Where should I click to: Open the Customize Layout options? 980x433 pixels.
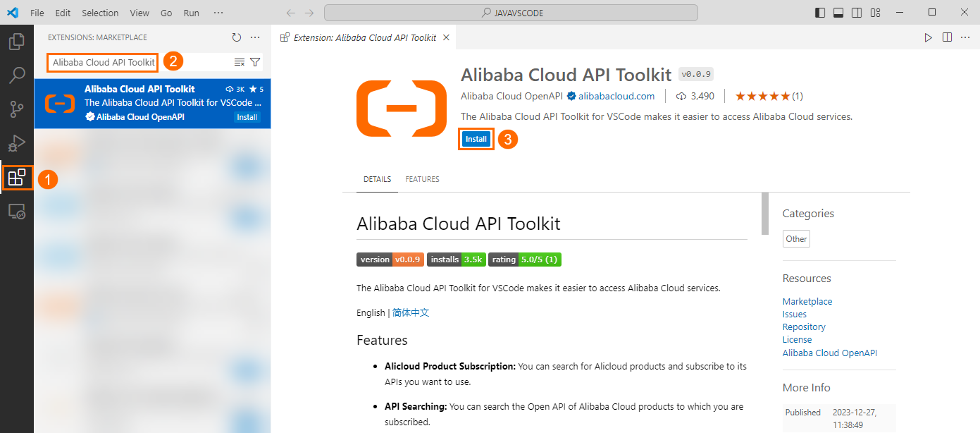875,13
